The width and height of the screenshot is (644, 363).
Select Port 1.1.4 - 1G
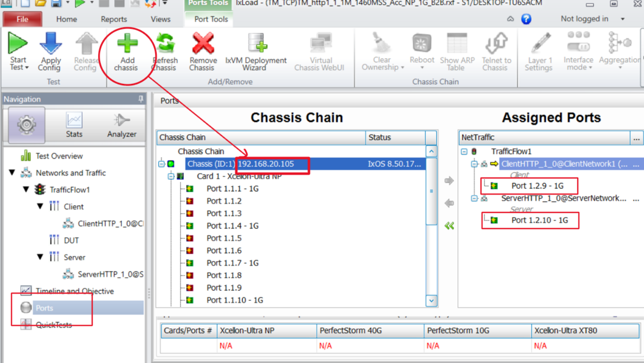(232, 226)
